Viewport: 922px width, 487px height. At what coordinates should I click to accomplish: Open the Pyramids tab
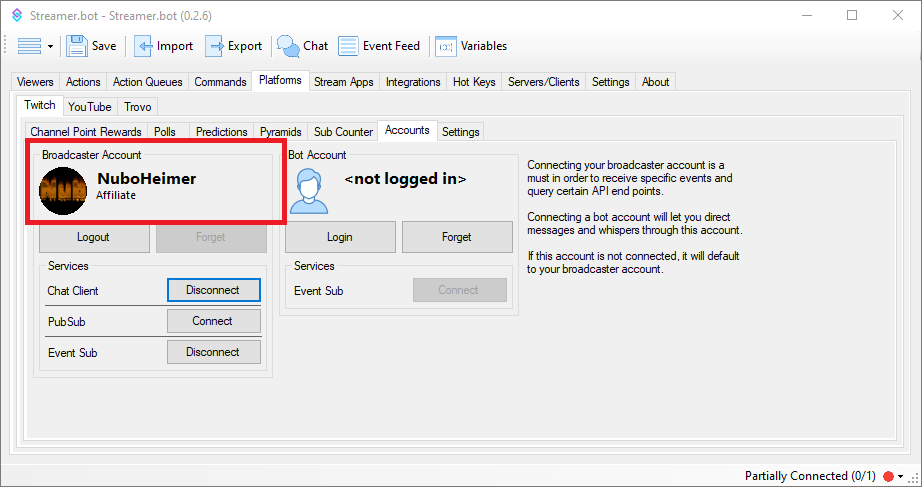click(x=280, y=132)
